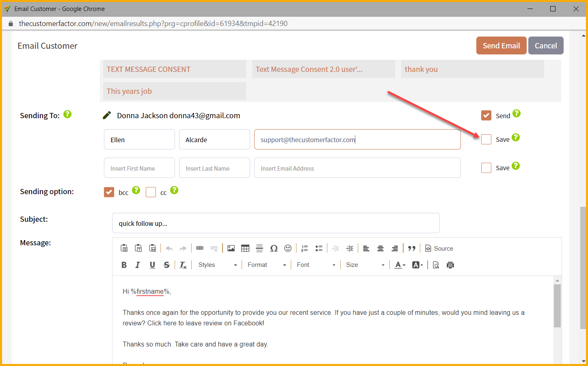This screenshot has height=366, width=588.
Task: Open the Size dropdown
Action: 365,265
